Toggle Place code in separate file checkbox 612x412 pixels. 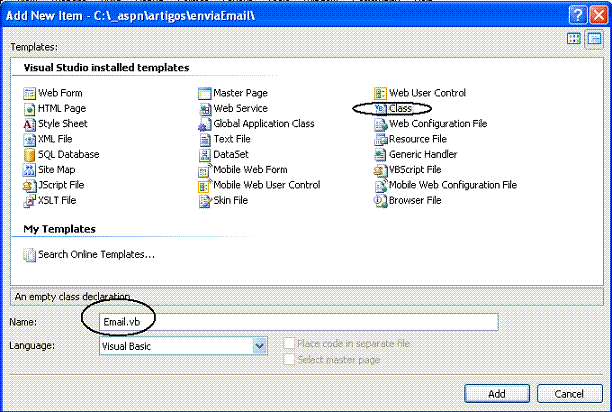pyautogui.click(x=289, y=343)
